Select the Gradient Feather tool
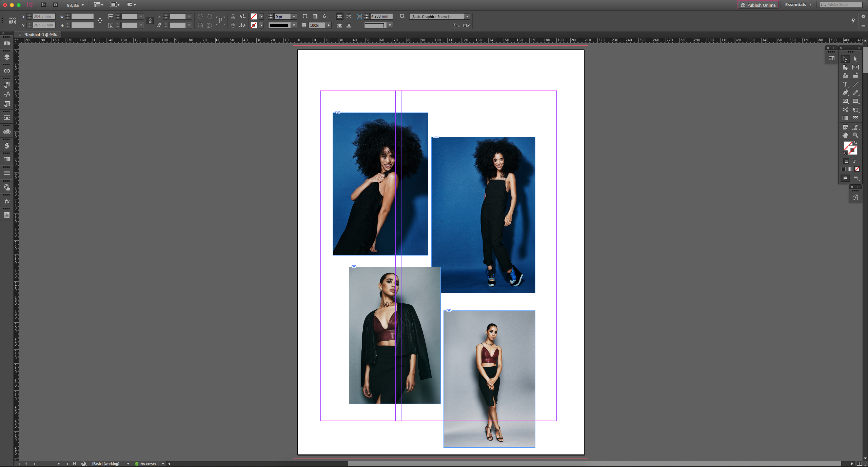This screenshot has height=467, width=868. pos(855,118)
